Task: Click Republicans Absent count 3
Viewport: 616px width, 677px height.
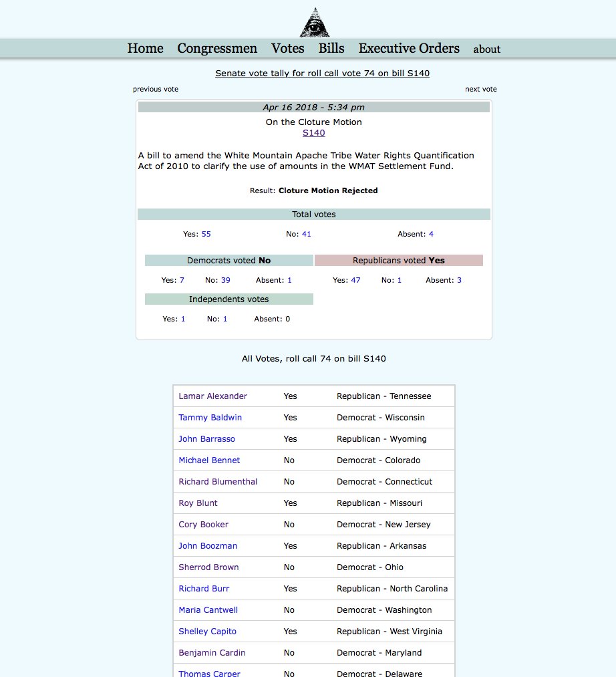Action: coord(459,280)
